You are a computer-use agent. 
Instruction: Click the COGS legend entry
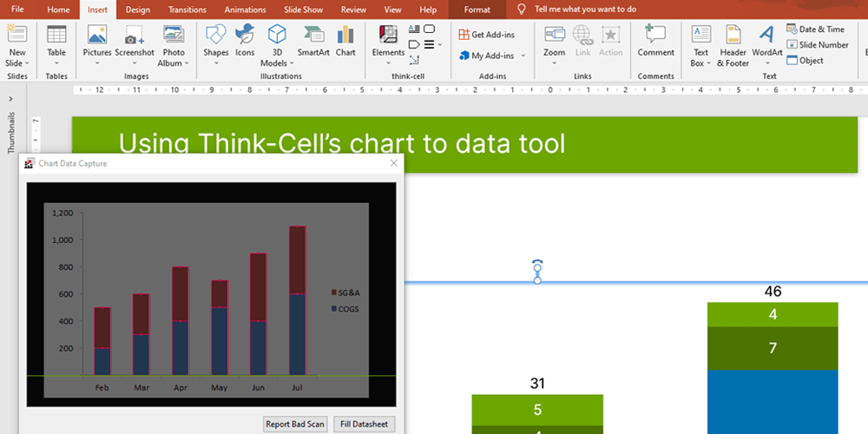point(345,309)
